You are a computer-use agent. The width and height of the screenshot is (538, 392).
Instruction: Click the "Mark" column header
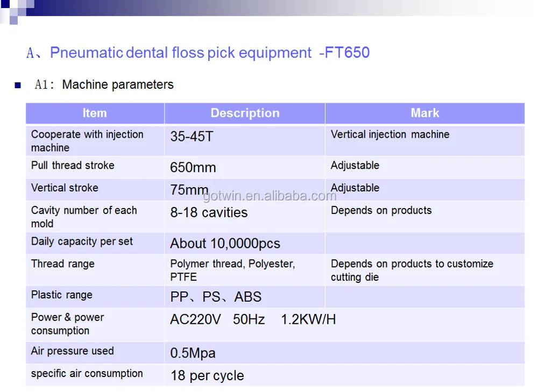424,113
